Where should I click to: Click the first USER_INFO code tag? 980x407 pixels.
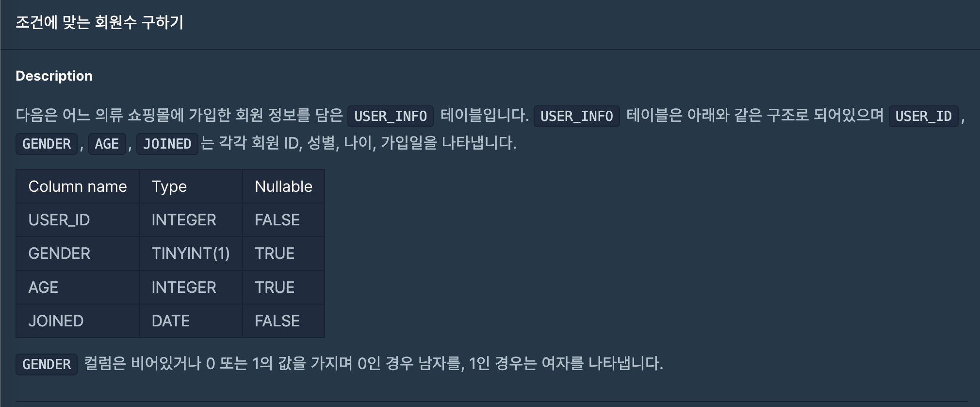(390, 116)
